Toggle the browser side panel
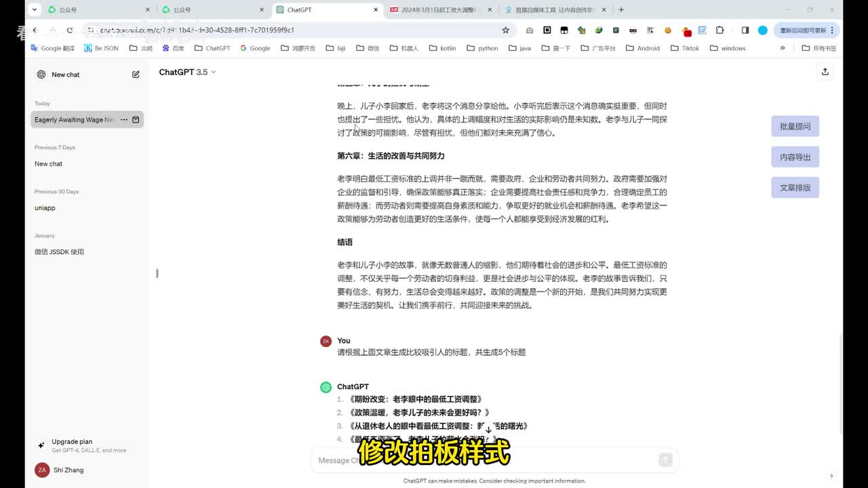The height and width of the screenshot is (488, 868). coord(745,30)
